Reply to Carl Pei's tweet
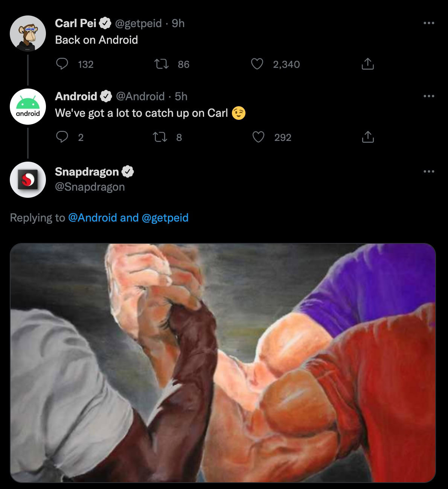Screen dimensions: 448x489 coord(62,64)
